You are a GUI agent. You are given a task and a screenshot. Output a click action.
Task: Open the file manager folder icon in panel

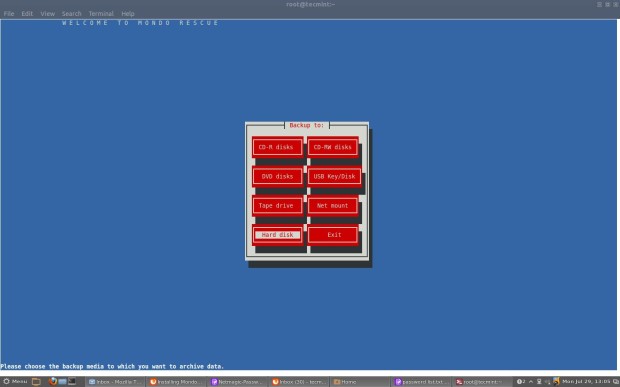[36, 381]
